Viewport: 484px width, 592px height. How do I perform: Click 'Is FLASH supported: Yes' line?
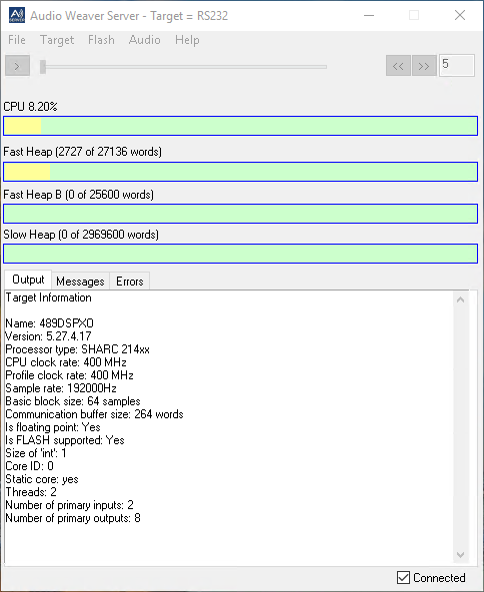tap(65, 440)
